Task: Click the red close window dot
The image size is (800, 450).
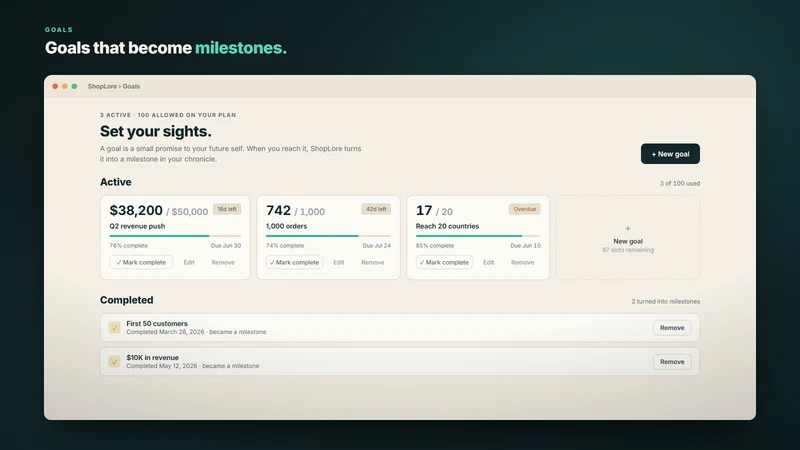Action: (x=55, y=86)
